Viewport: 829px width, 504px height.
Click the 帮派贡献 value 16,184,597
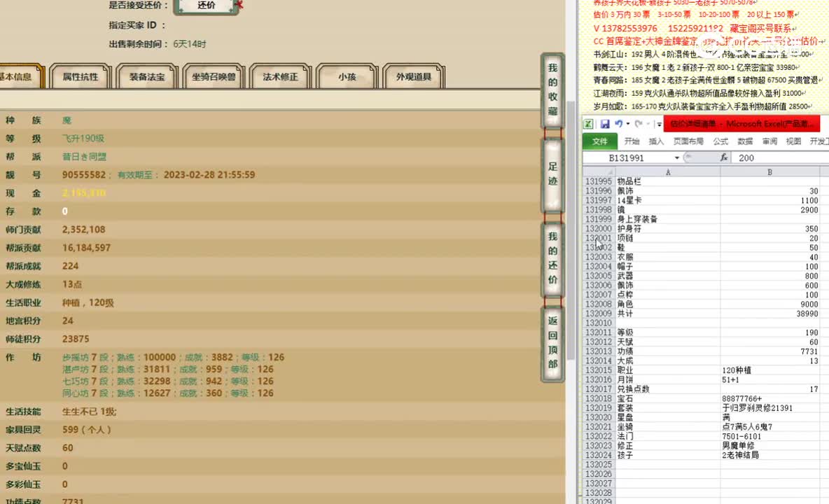pos(86,248)
